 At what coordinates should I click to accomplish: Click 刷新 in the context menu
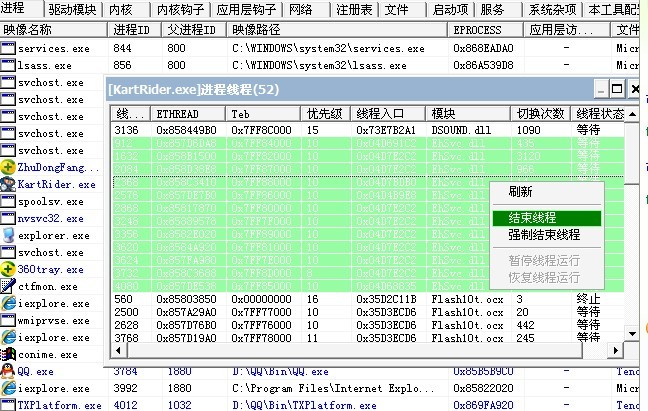pyautogui.click(x=520, y=192)
